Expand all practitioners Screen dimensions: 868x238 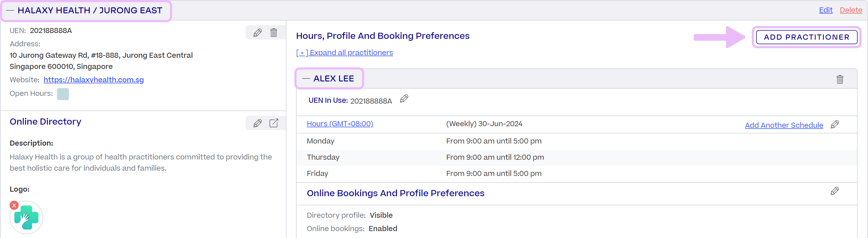click(x=344, y=52)
